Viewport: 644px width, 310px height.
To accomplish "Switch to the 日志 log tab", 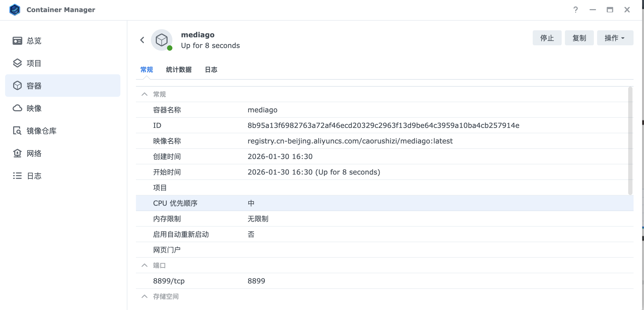I will [x=211, y=70].
